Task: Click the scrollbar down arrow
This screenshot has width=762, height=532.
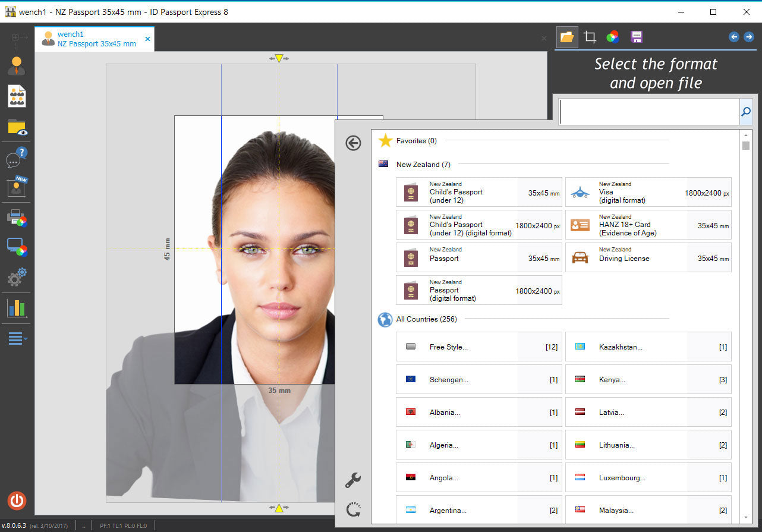Action: (746, 518)
